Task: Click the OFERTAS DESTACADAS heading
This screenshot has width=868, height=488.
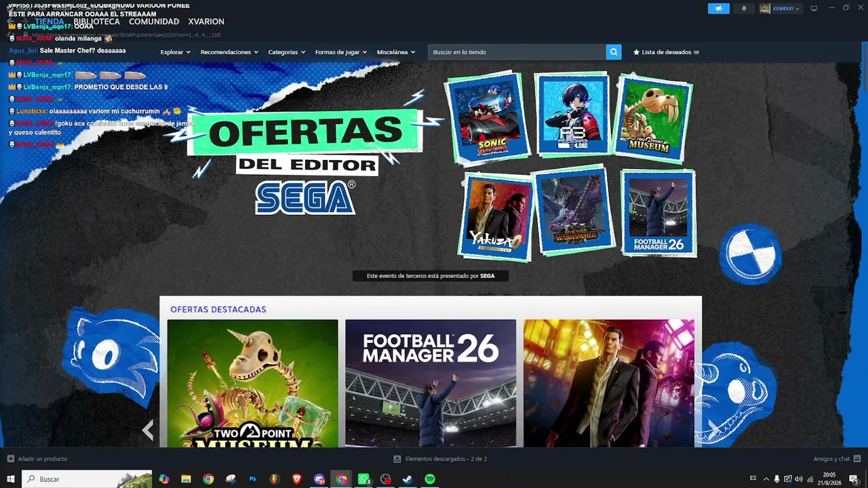Action: click(x=218, y=310)
